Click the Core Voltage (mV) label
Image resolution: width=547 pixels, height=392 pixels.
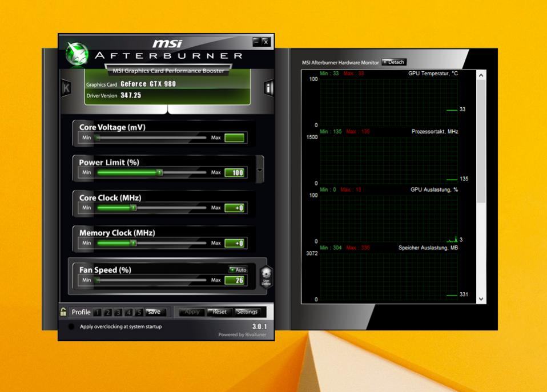[x=112, y=127]
